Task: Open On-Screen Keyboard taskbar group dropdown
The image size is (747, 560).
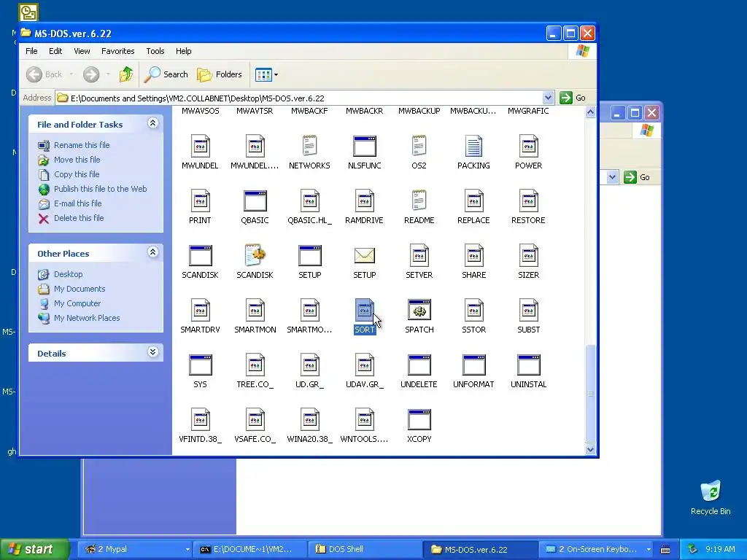Action: pos(649,550)
